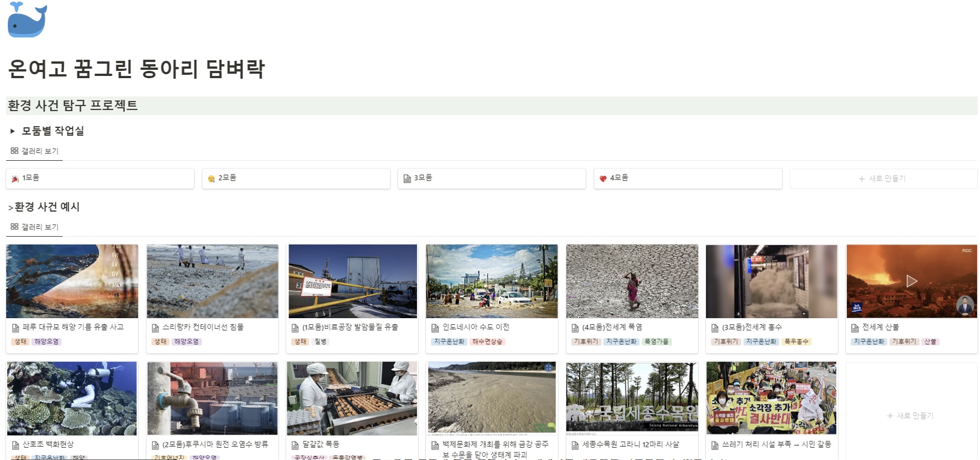980x460 pixels.
Task: Click page icon beside (4모둠)전세계 폭염
Action: (x=575, y=328)
